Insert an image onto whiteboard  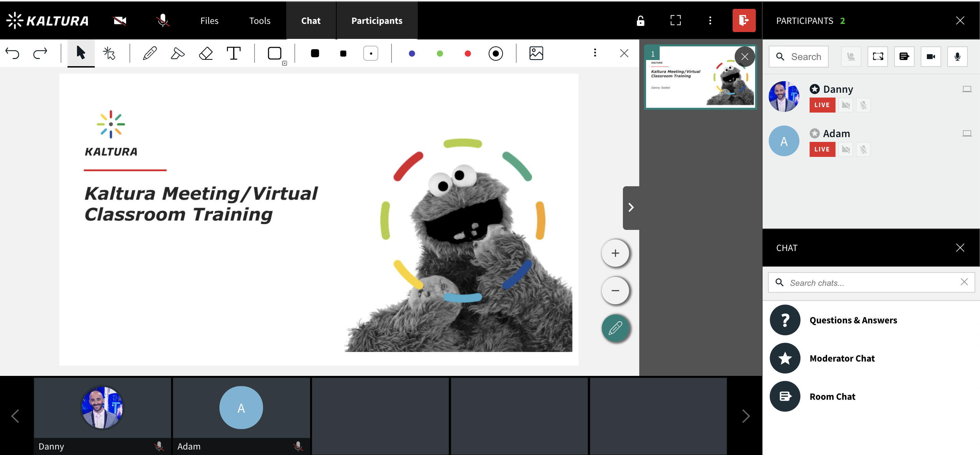[536, 53]
